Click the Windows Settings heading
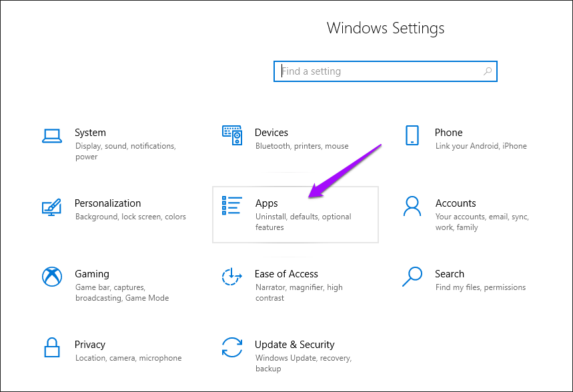Image resolution: width=573 pixels, height=392 pixels. pos(386,29)
